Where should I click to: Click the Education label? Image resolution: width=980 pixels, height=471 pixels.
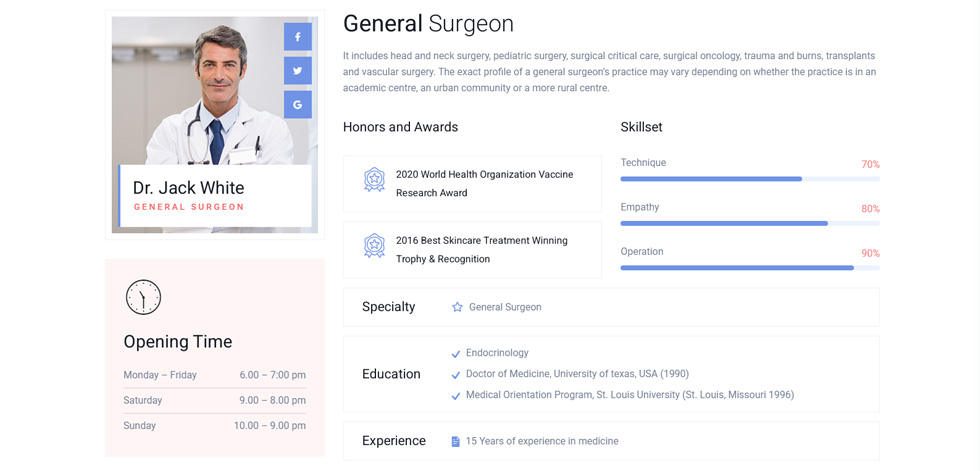point(391,374)
